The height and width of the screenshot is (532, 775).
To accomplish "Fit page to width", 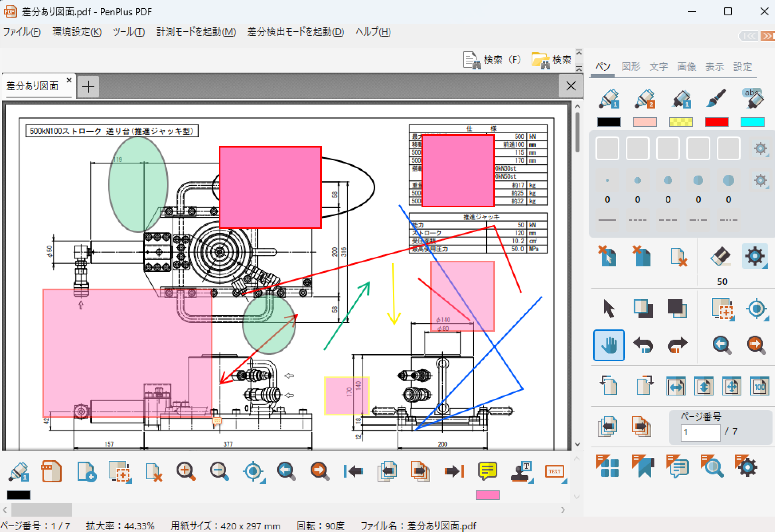I will (676, 386).
